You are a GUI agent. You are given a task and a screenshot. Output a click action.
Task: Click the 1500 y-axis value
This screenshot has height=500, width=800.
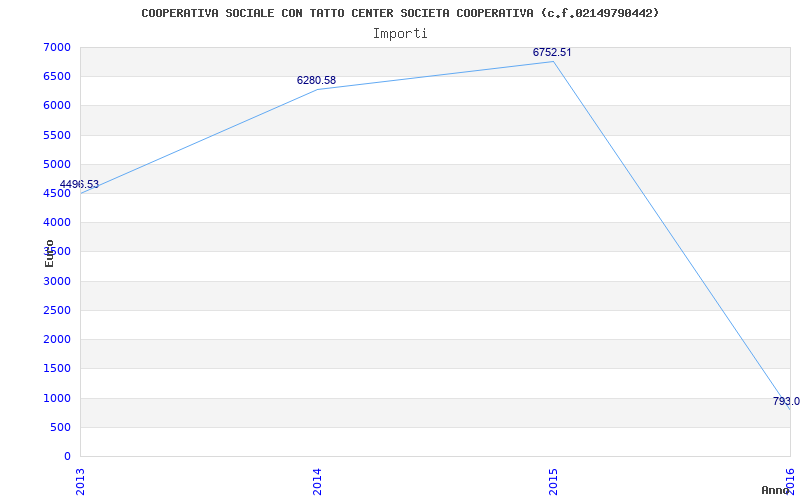point(57,368)
